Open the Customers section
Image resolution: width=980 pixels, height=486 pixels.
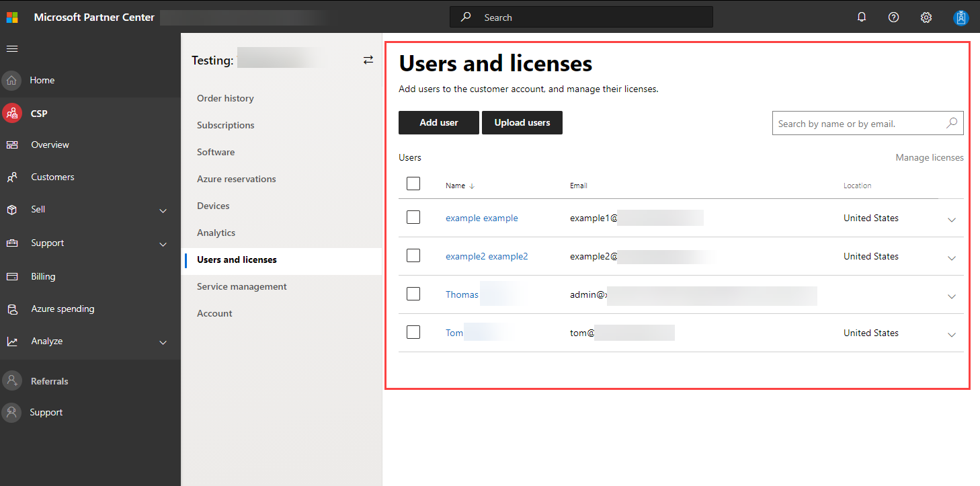(x=52, y=177)
